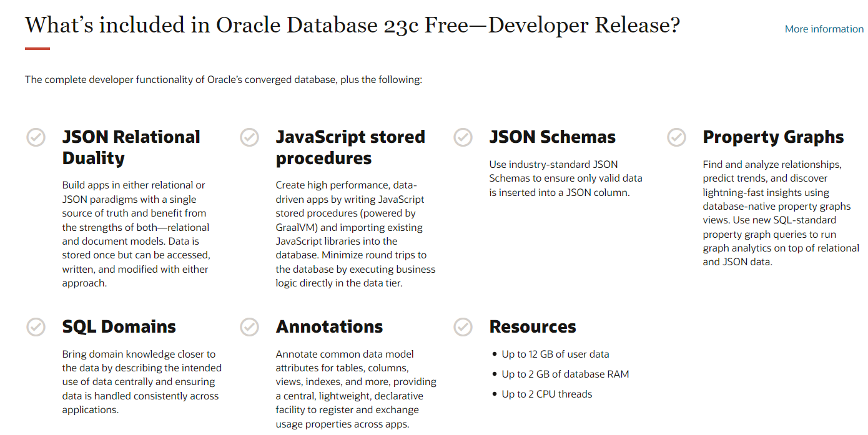868x435 pixels.
Task: Click the Annotations heading
Action: (330, 326)
